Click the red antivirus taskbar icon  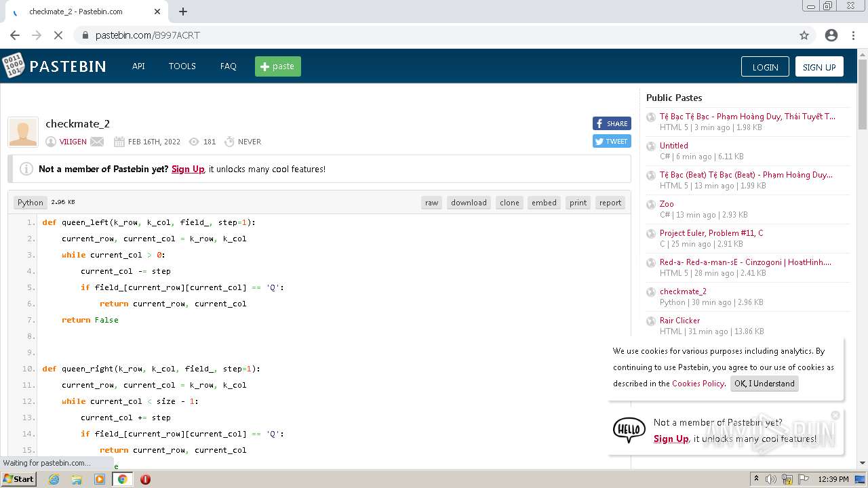[145, 479]
